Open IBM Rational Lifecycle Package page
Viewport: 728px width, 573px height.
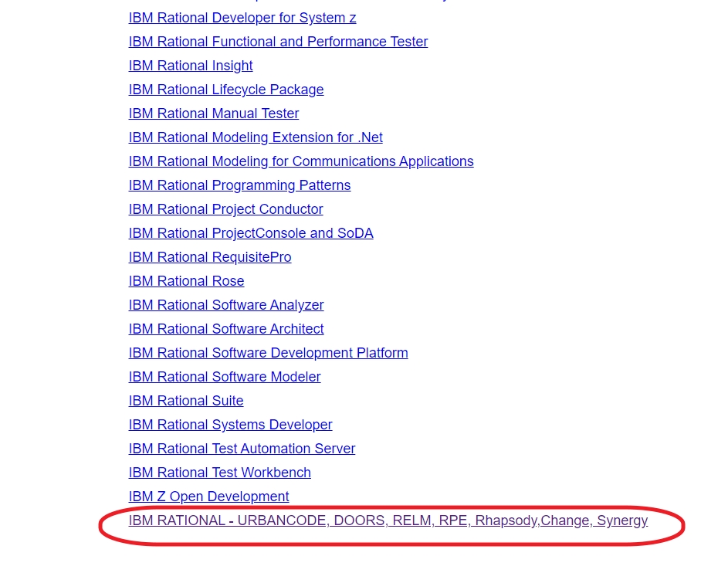click(226, 90)
